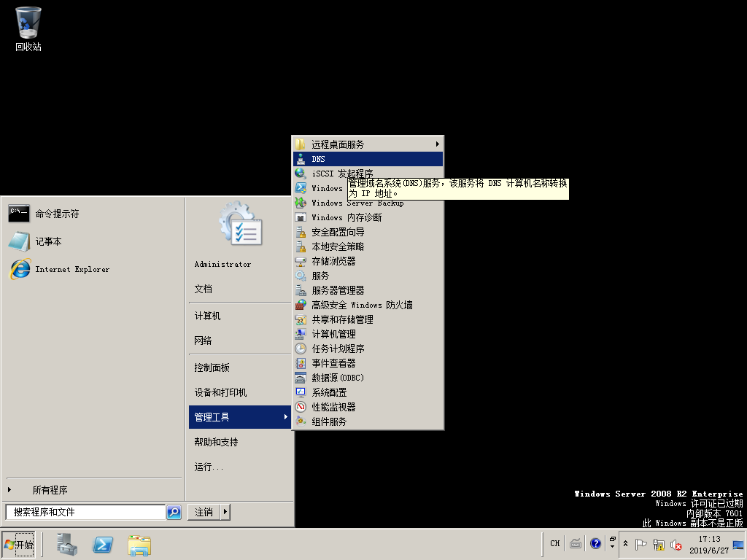Select 计算机 in Start menu

point(208,316)
